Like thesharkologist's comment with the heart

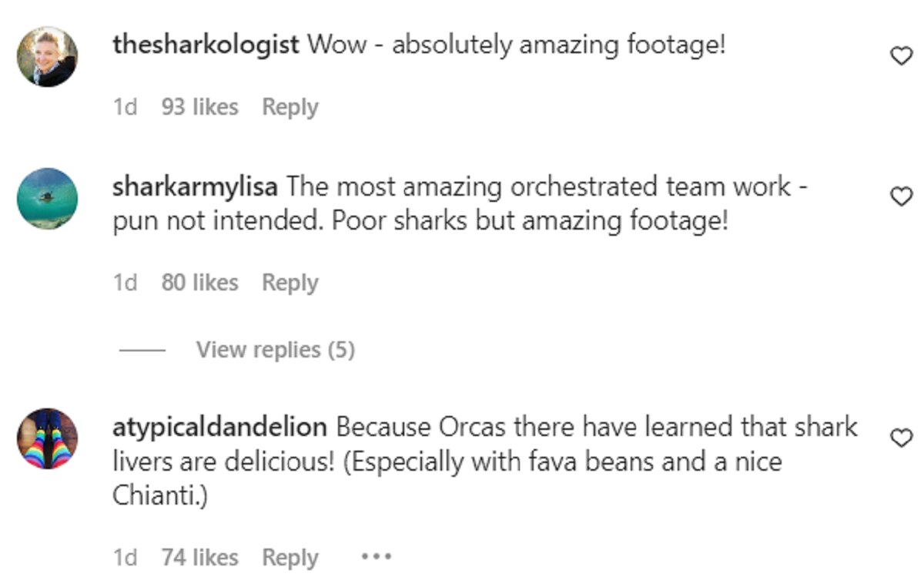pyautogui.click(x=901, y=56)
